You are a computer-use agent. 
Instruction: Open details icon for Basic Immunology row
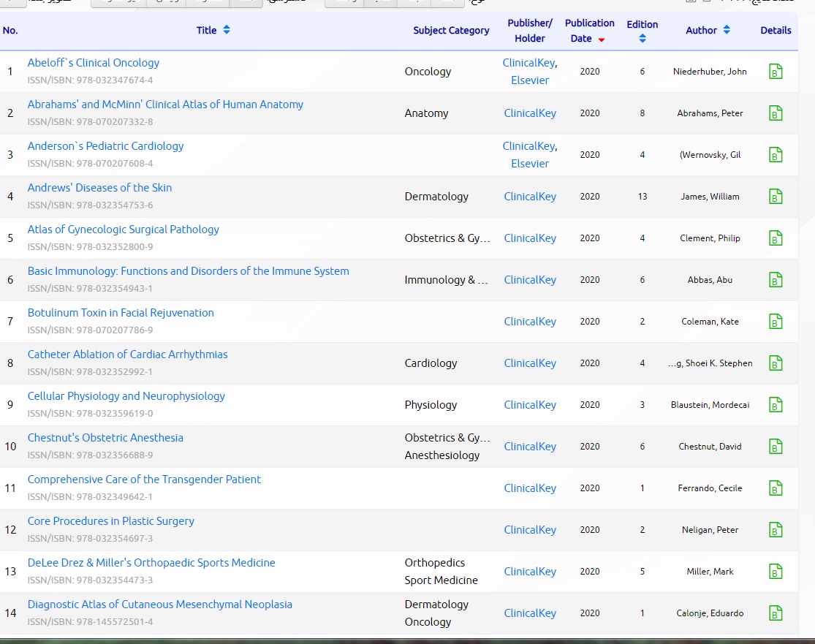(776, 280)
